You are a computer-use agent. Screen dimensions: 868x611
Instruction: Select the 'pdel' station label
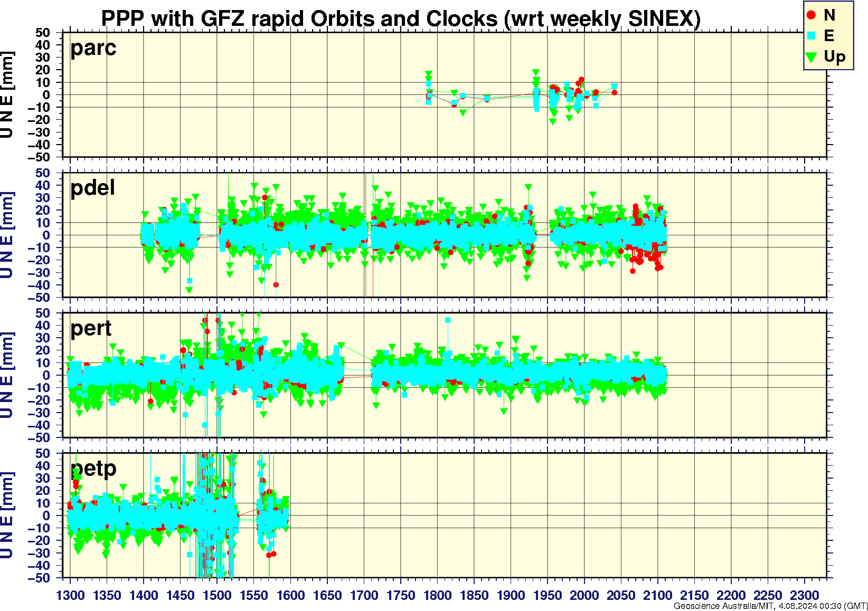(x=92, y=187)
